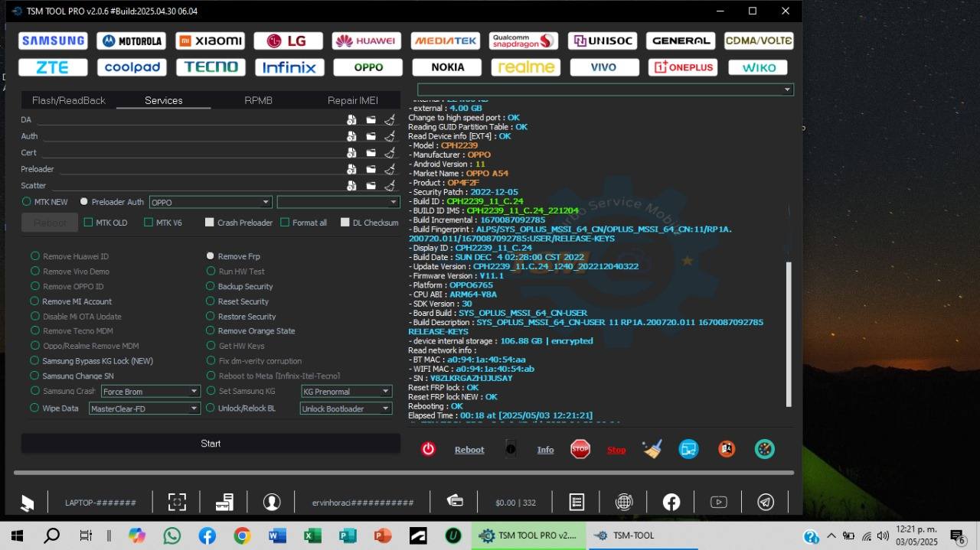Browse folder icon for Preloader file
The height and width of the screenshot is (550, 980).
coord(371,169)
